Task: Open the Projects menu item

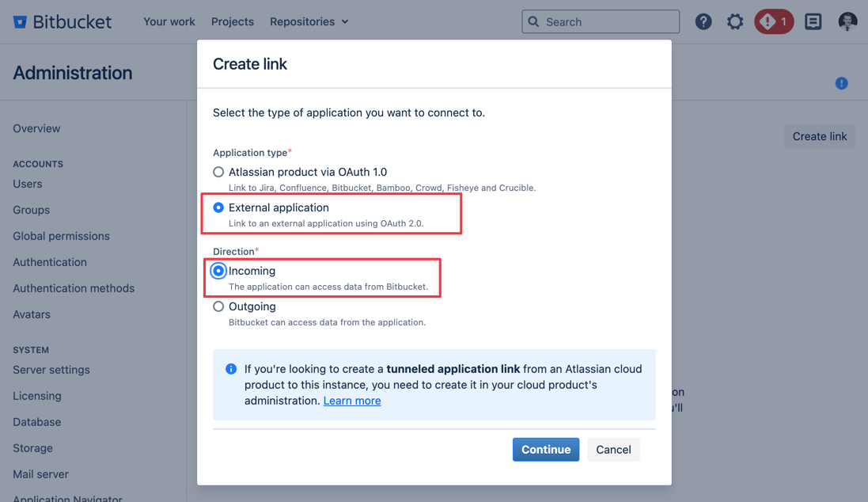Action: [x=232, y=21]
